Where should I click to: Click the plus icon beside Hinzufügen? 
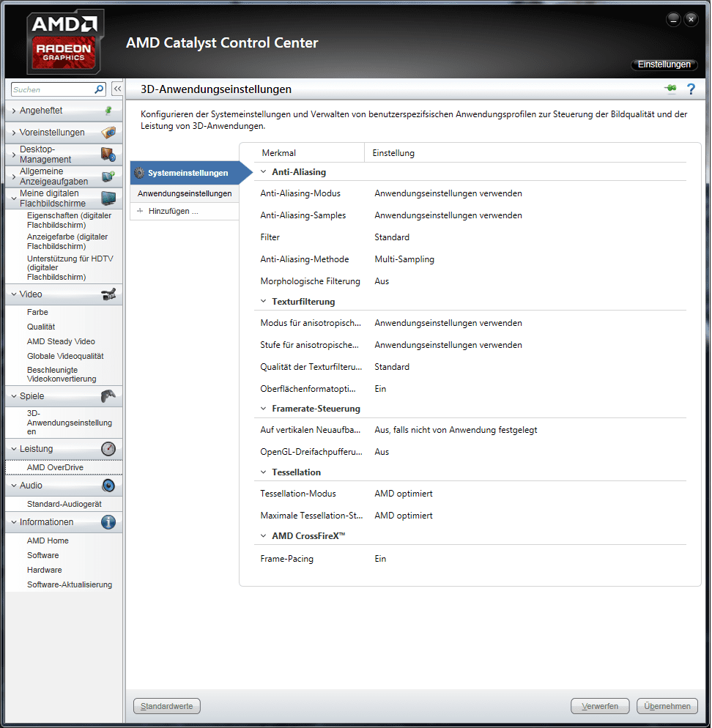[x=140, y=211]
